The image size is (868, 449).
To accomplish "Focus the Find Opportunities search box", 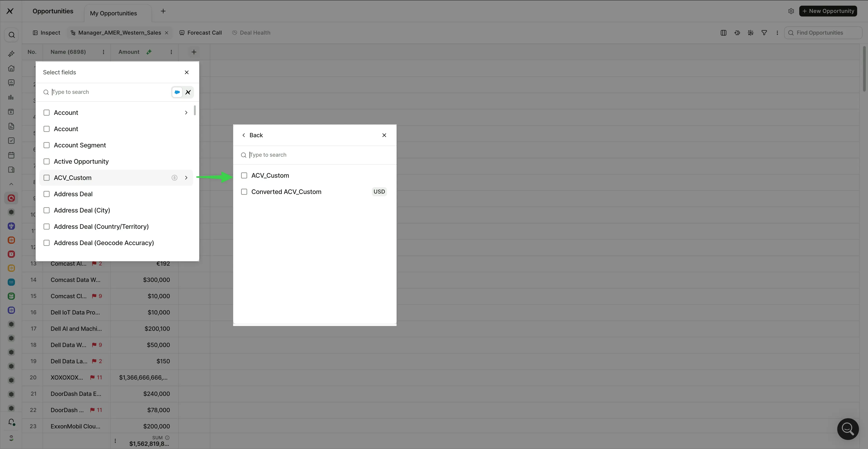I will coord(823,33).
